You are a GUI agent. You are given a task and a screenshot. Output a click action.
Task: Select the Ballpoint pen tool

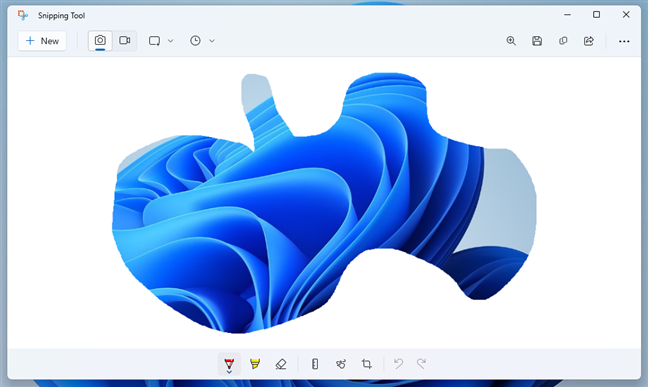click(229, 364)
